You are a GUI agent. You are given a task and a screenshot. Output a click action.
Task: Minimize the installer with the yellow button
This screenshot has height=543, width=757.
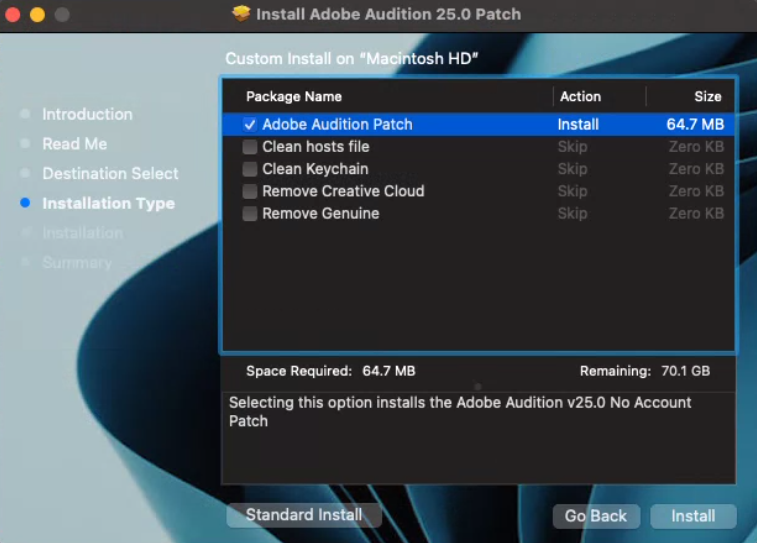point(38,15)
